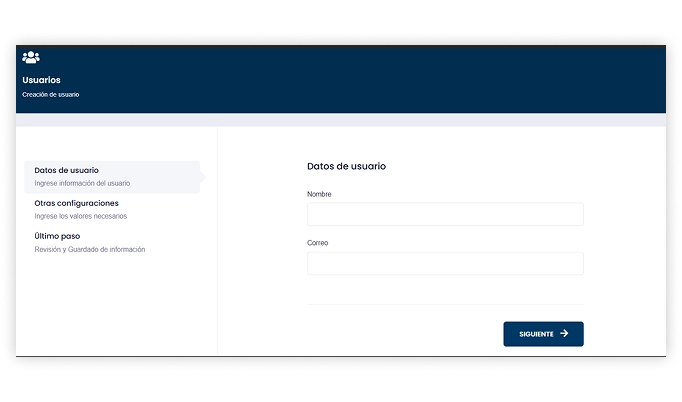Screen dimensions: 682x402
Task: Click the Creación de usuario subtitle
Action: coord(50,95)
